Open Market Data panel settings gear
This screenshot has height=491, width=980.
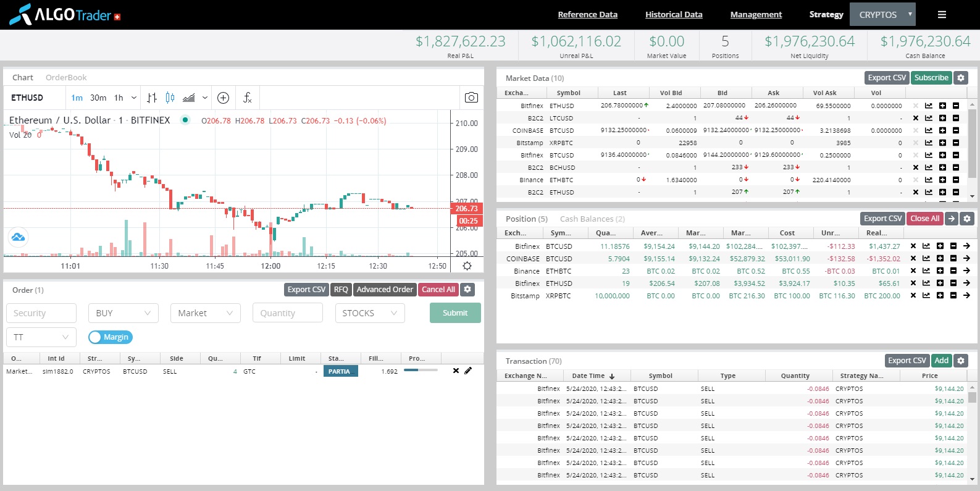pos(960,78)
